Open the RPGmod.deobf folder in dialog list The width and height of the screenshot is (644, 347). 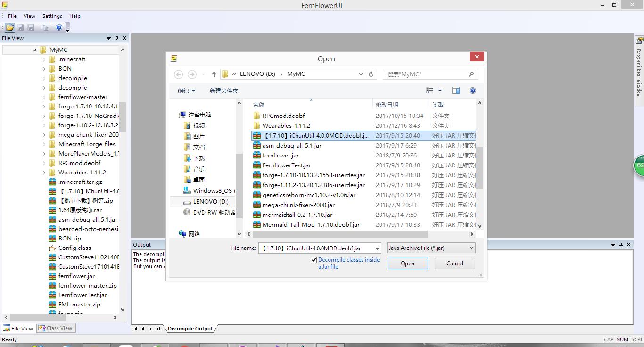click(283, 116)
